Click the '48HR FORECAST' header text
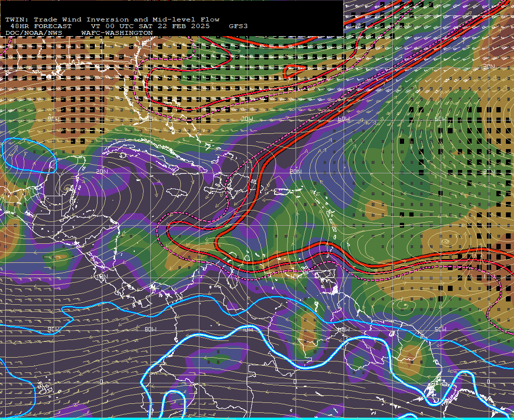The height and width of the screenshot is (420, 514). (41, 26)
